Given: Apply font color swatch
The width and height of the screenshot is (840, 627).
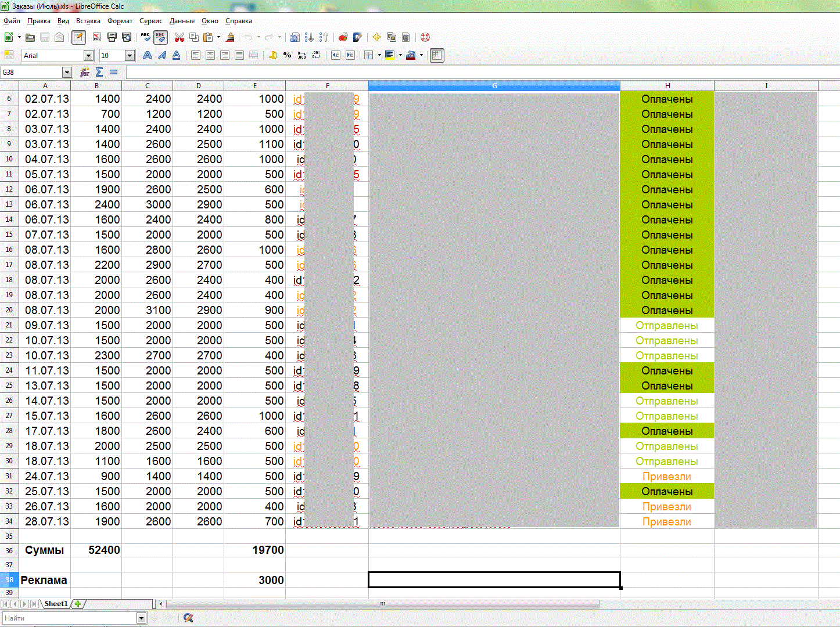Looking at the screenshot, I should coord(411,55).
